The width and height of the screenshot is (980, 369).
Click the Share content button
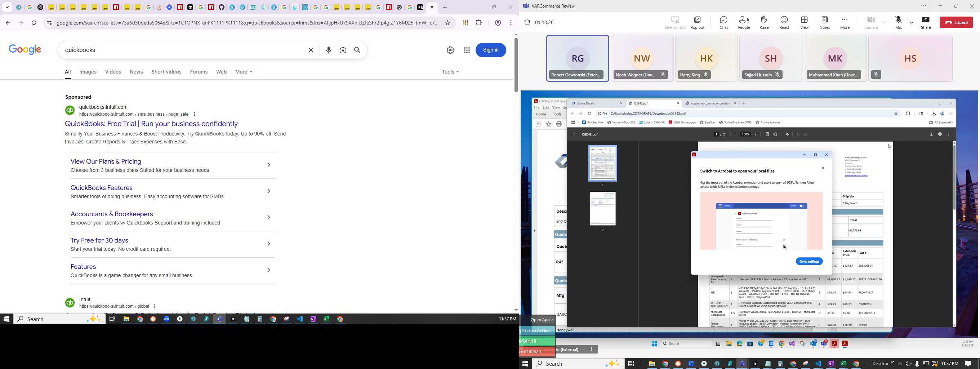[926, 22]
